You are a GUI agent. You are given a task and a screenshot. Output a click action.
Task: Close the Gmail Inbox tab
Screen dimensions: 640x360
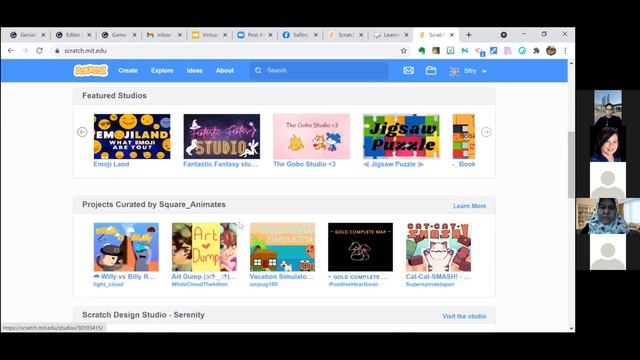pyautogui.click(x=180, y=35)
